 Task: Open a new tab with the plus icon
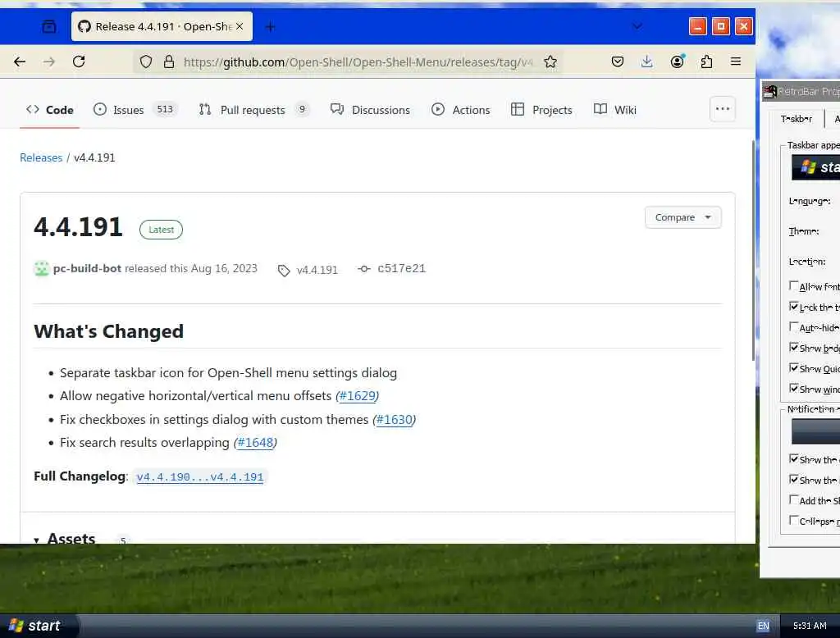270,26
